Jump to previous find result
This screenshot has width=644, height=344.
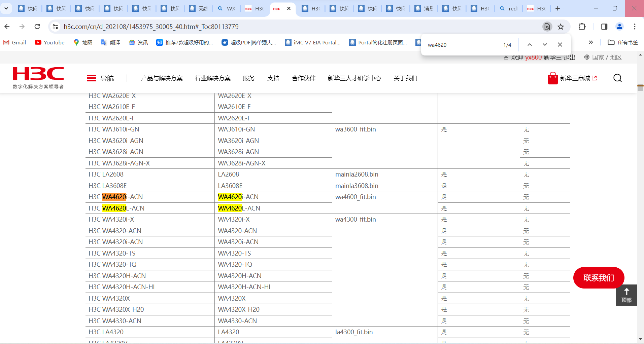coord(530,45)
